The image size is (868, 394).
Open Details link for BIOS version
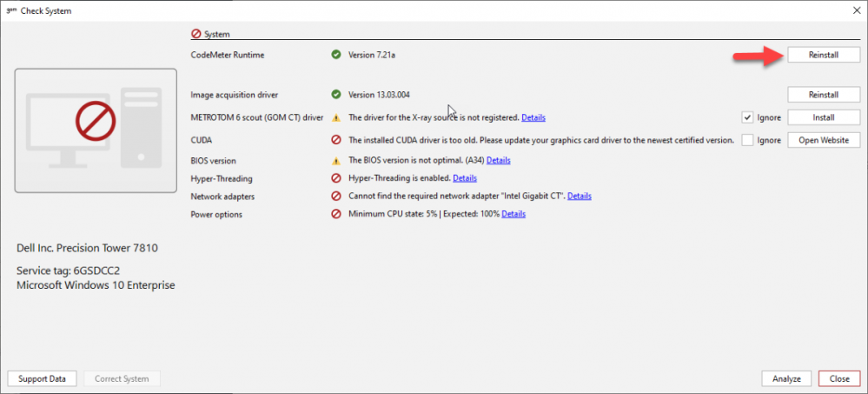tap(498, 161)
